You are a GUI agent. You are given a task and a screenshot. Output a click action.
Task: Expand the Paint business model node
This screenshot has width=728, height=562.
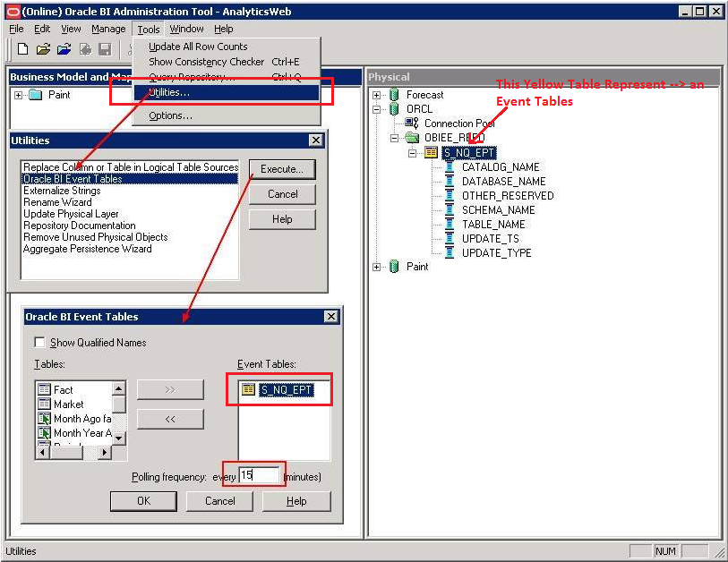[x=18, y=95]
